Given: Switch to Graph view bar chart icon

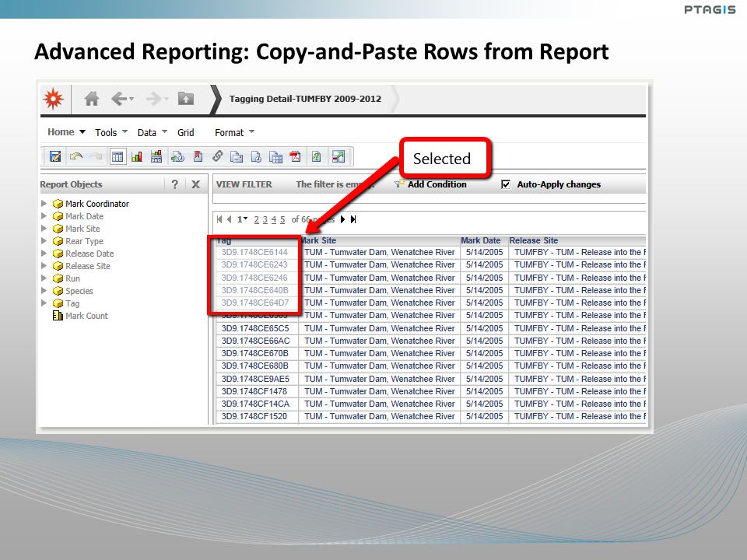Looking at the screenshot, I should pos(137,156).
